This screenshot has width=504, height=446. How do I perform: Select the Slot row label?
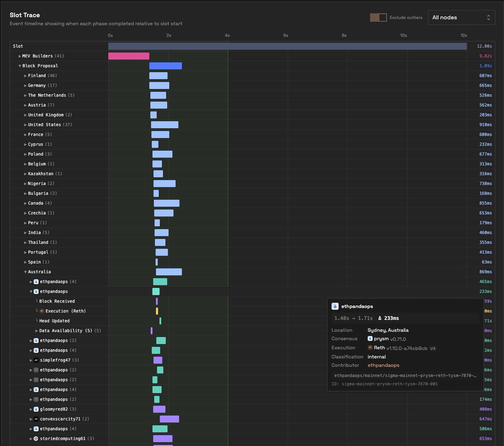coord(18,46)
